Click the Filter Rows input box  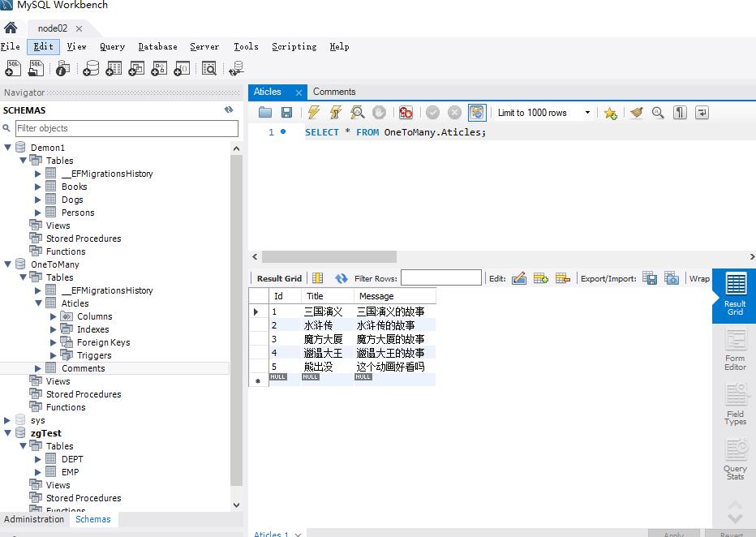click(x=441, y=277)
